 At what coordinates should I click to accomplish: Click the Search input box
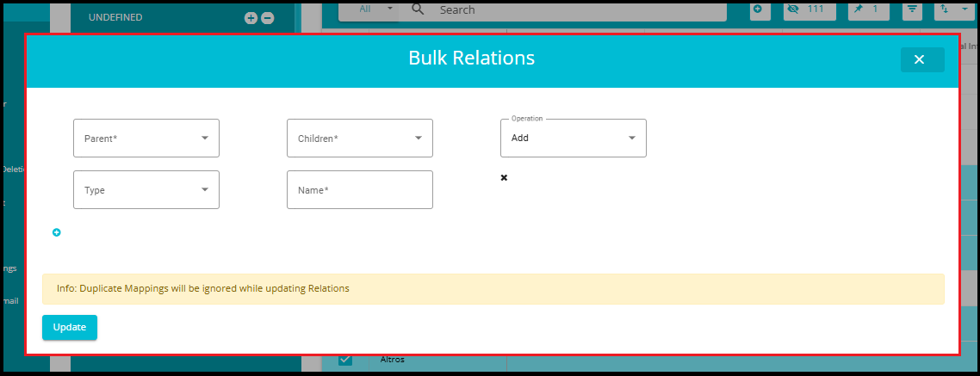562,10
